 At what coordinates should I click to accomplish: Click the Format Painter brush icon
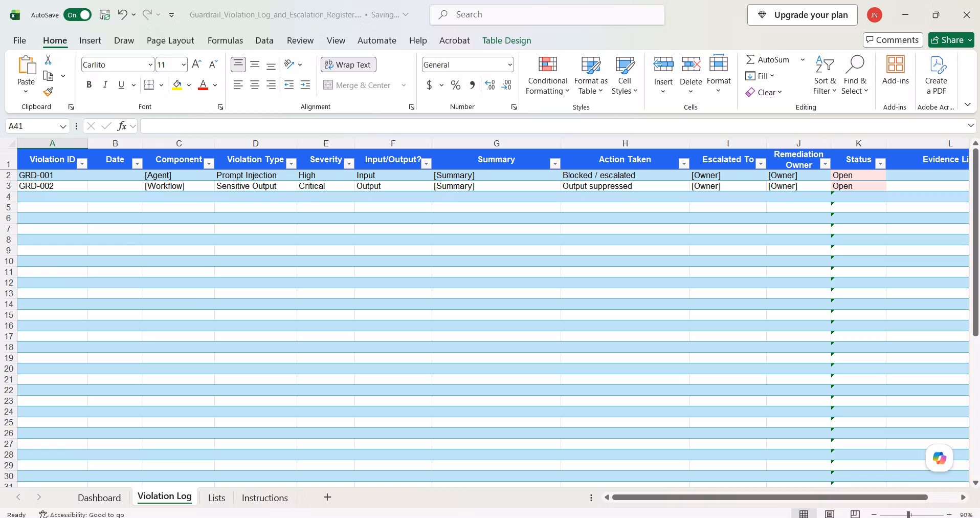coord(48,92)
